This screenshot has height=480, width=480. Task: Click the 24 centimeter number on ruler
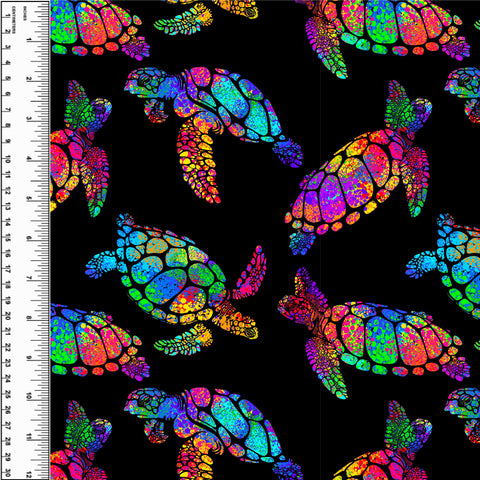pos(7,378)
